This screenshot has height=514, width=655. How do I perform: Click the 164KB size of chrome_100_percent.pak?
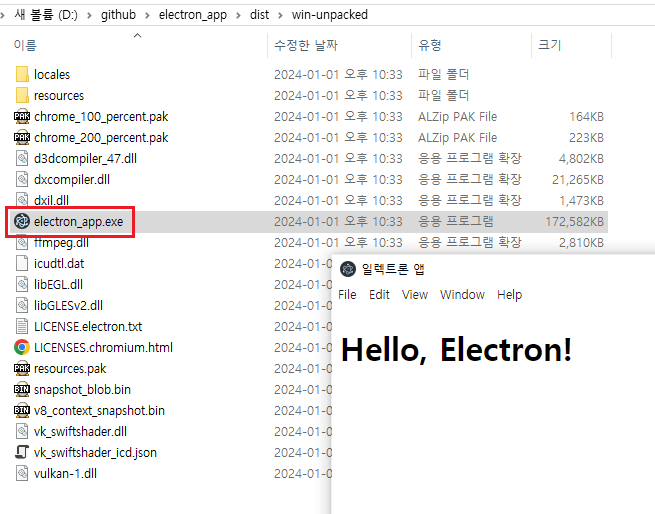pos(586,116)
